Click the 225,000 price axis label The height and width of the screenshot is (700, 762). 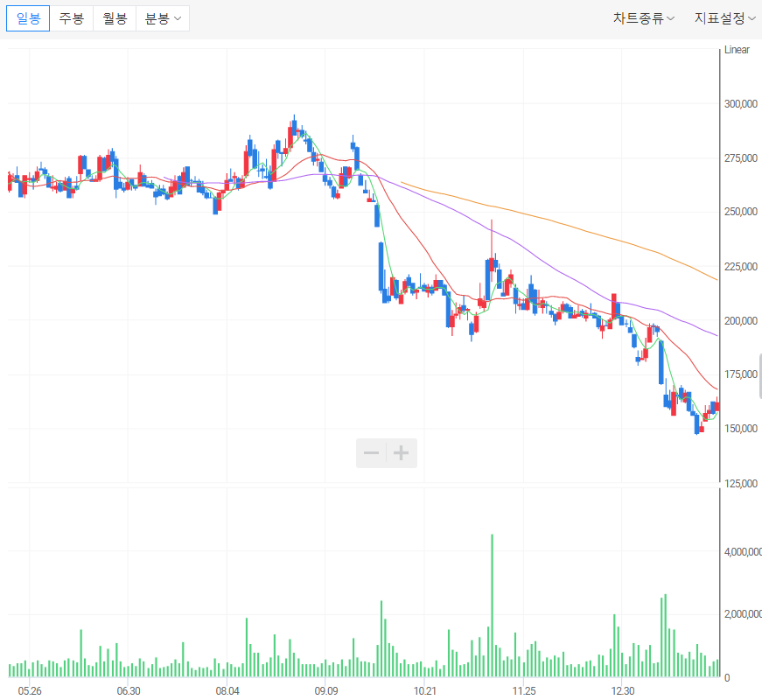[x=741, y=266]
